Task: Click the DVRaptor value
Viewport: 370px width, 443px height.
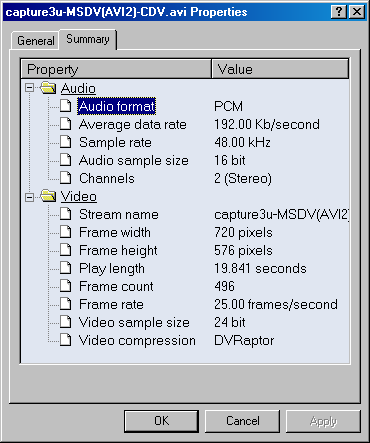Action: click(244, 340)
